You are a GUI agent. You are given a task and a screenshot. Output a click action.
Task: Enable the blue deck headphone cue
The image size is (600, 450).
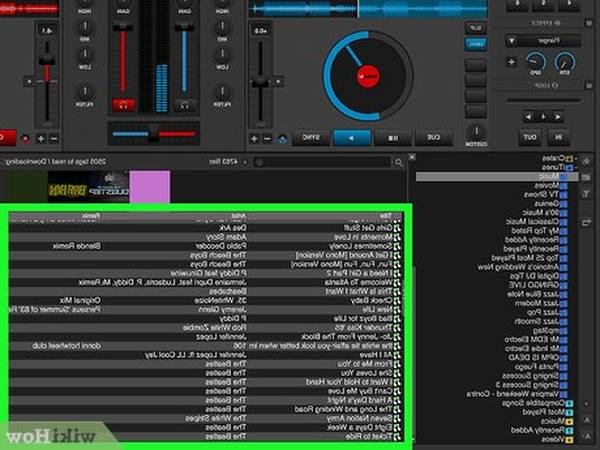click(x=185, y=105)
